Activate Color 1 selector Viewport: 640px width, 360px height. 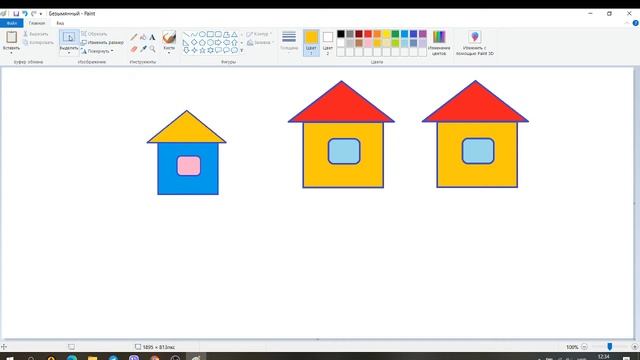pyautogui.click(x=311, y=42)
